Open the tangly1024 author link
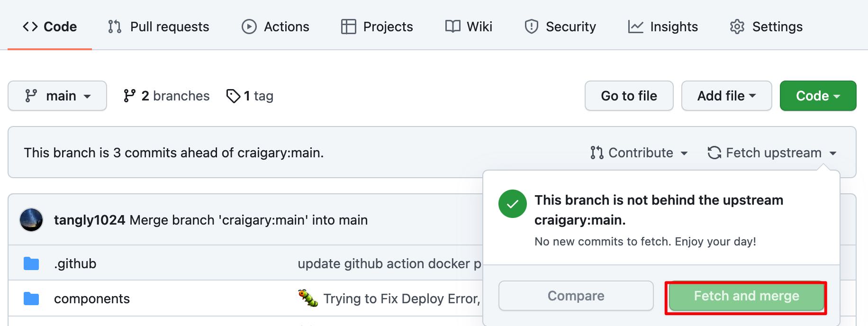The image size is (868, 326). (90, 220)
